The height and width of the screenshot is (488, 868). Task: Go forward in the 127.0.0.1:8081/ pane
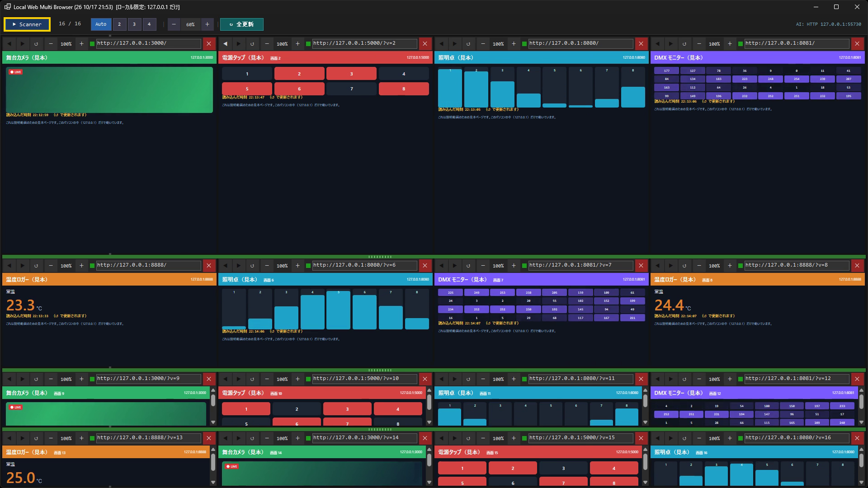tap(671, 44)
